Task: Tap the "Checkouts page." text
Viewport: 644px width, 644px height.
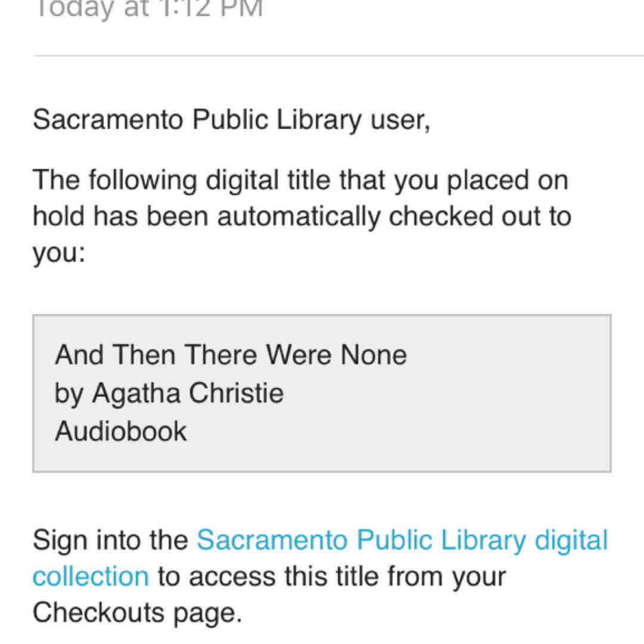Action: (x=137, y=613)
